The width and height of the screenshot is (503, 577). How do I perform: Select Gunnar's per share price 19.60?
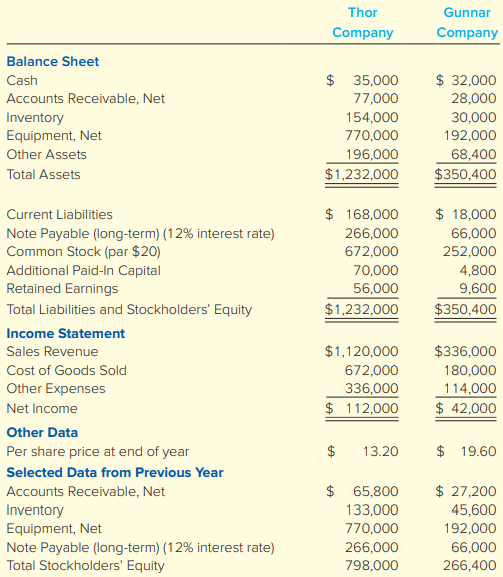[478, 451]
